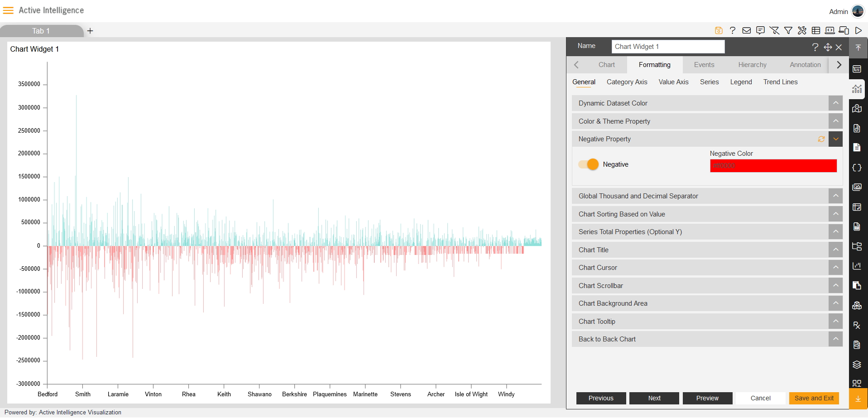The width and height of the screenshot is (868, 418).
Task: Select the image gallery widget icon in the sidebar
Action: tap(857, 187)
